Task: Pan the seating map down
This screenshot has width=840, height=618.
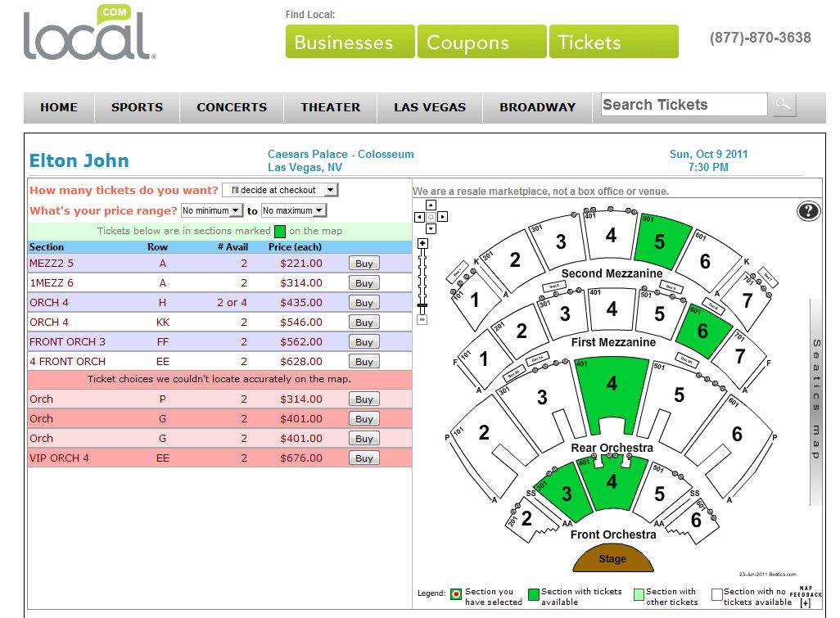Action: pyautogui.click(x=431, y=228)
